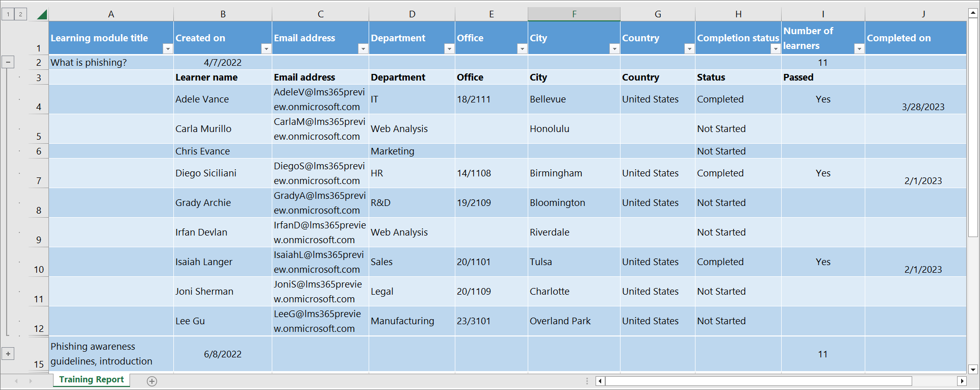
Task: Select column F header
Action: pyautogui.click(x=574, y=14)
